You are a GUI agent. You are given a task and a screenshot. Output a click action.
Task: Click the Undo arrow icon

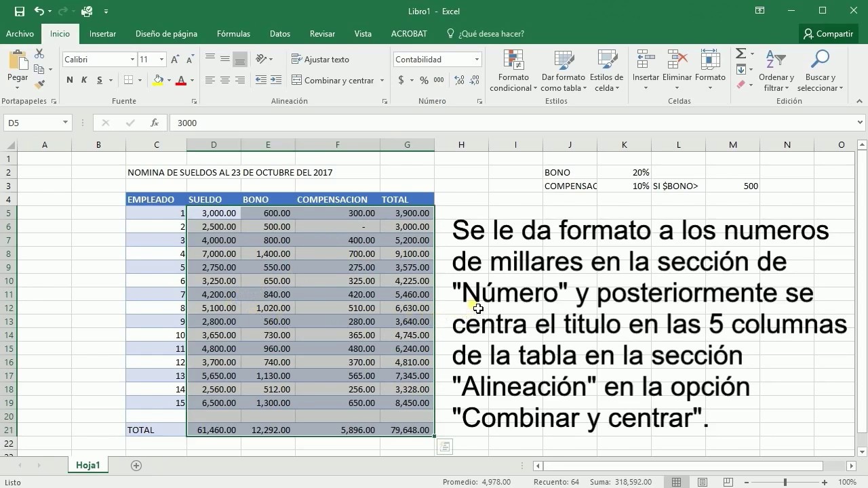[39, 12]
